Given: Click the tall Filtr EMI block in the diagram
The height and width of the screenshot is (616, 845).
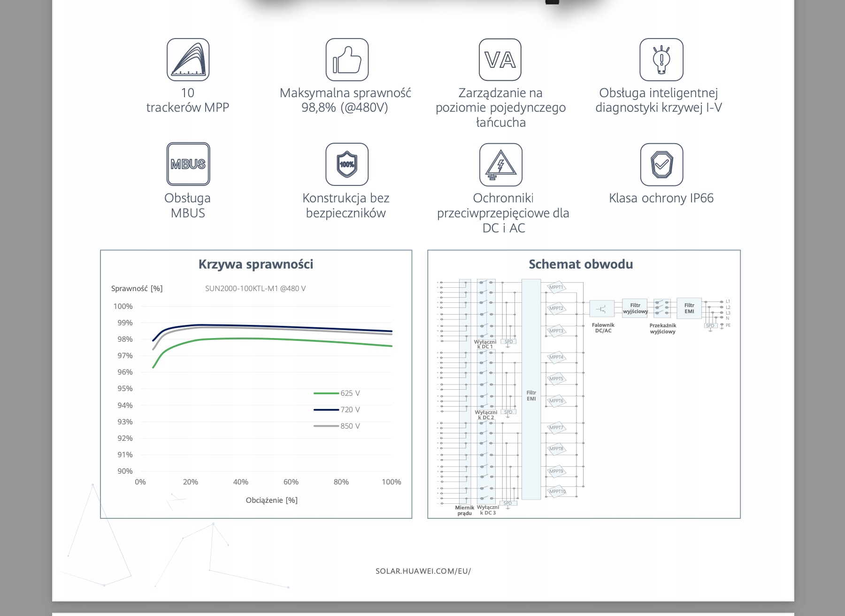Looking at the screenshot, I should click(x=531, y=389).
